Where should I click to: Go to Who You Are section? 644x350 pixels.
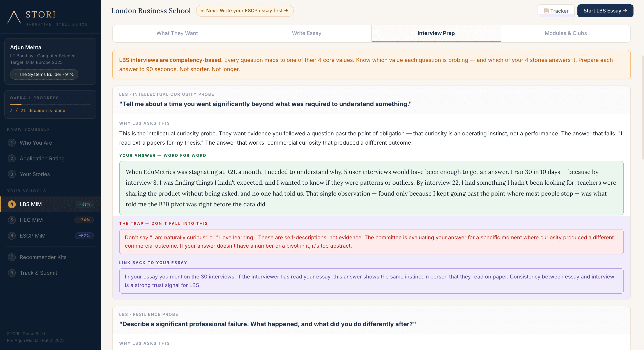pos(50,143)
